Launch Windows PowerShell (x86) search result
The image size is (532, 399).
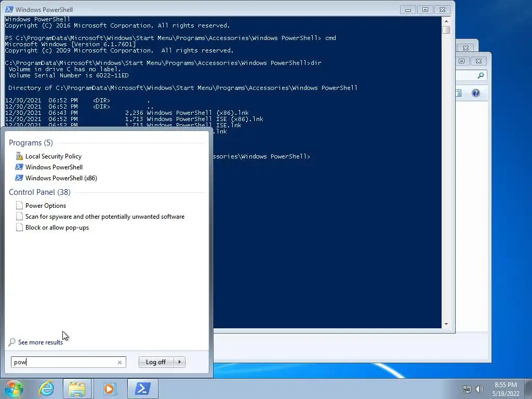(56, 178)
